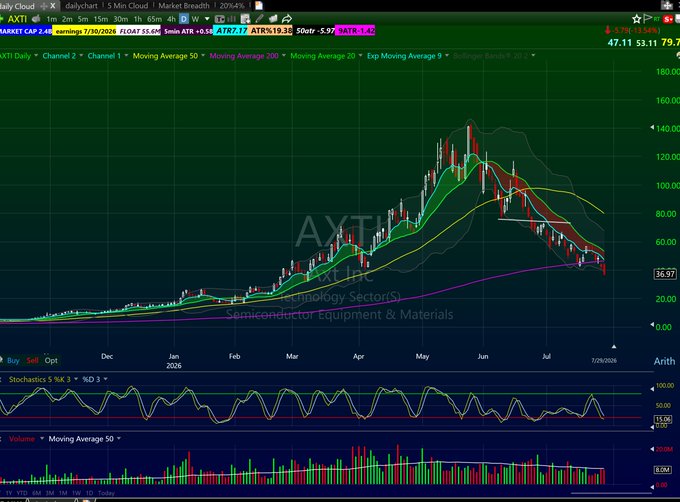Set the 30m time frame
The image size is (680, 502).
(121, 19)
